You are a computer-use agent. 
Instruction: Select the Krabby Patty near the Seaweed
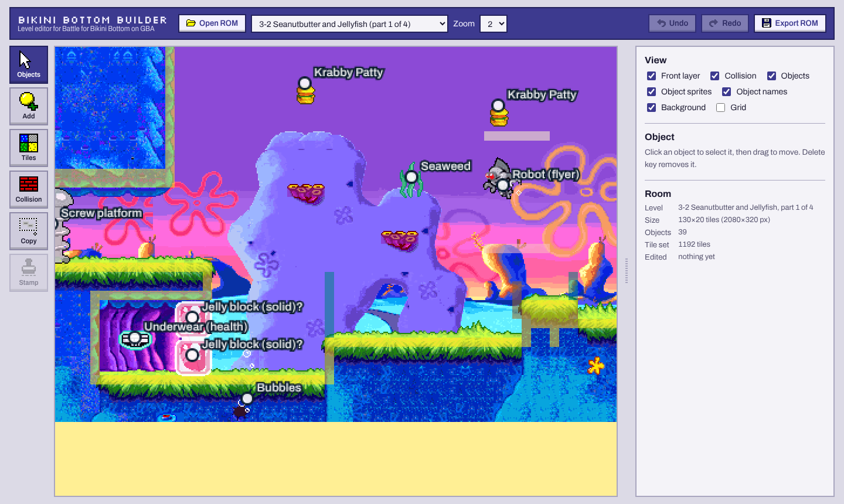(x=305, y=84)
